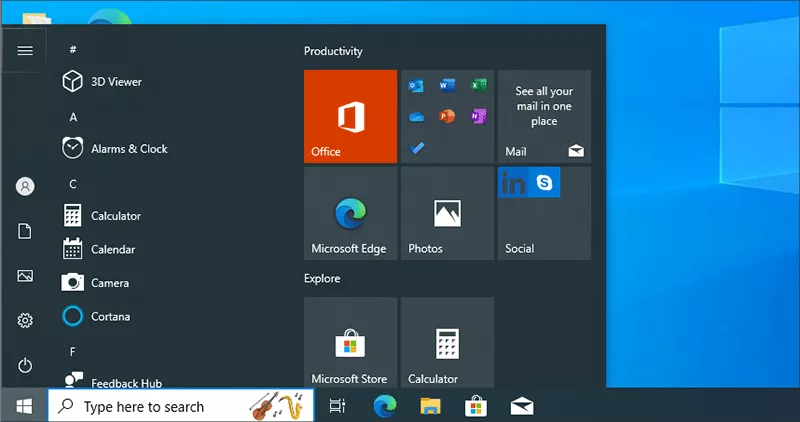Open Excel icon in Office apps tile
This screenshot has width=800, height=422.
pyautogui.click(x=478, y=86)
